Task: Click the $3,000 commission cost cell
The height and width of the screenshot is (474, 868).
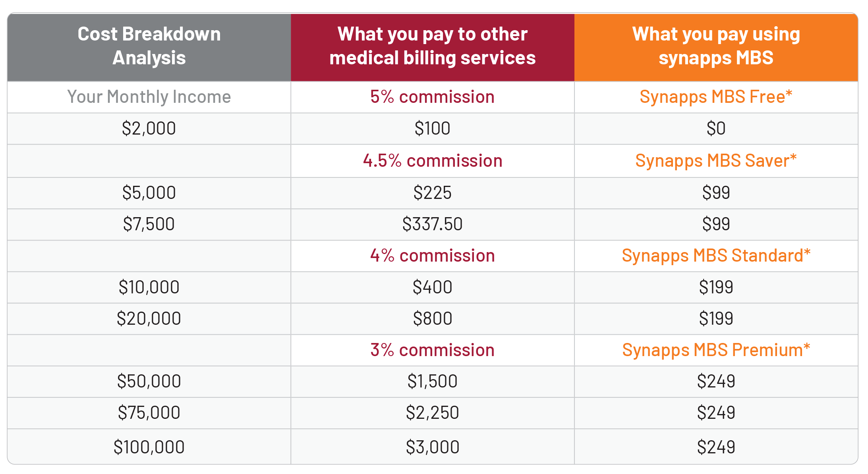Action: [433, 447]
